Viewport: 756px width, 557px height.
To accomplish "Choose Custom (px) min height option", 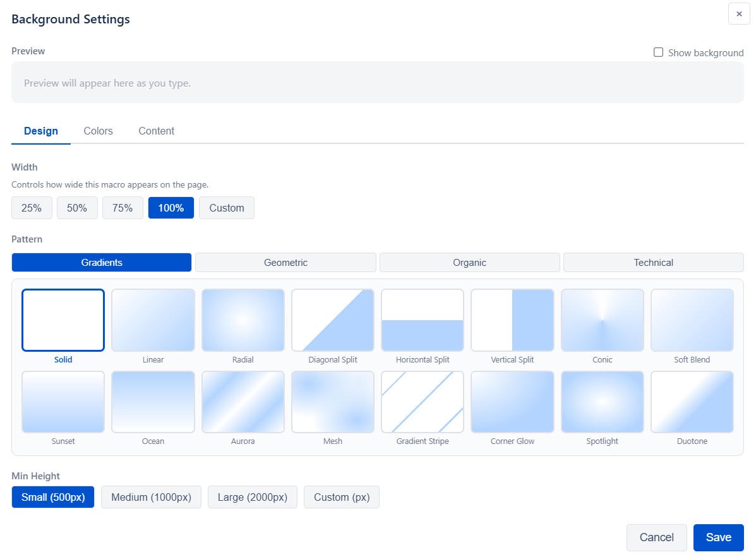I will click(x=341, y=497).
